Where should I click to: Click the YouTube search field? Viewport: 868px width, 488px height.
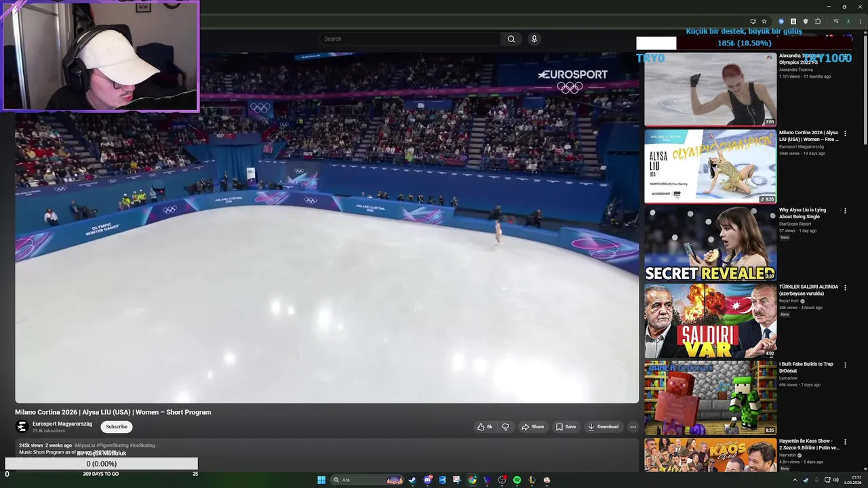click(x=411, y=39)
